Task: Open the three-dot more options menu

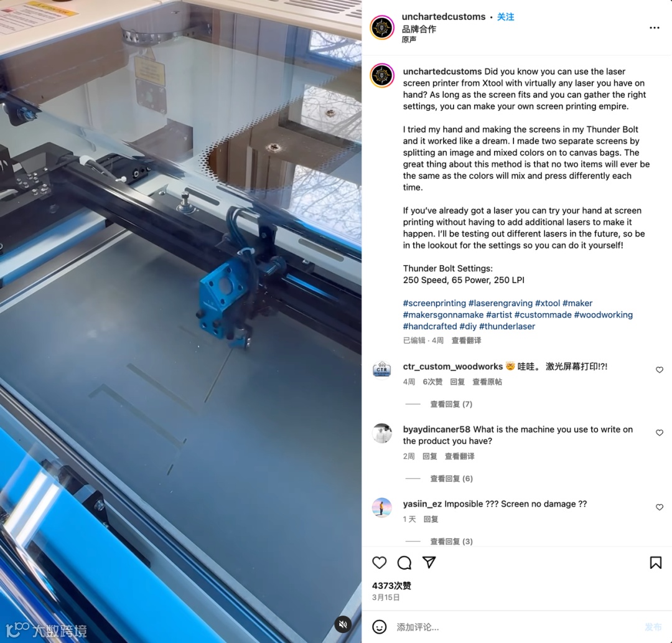Action: click(x=655, y=28)
